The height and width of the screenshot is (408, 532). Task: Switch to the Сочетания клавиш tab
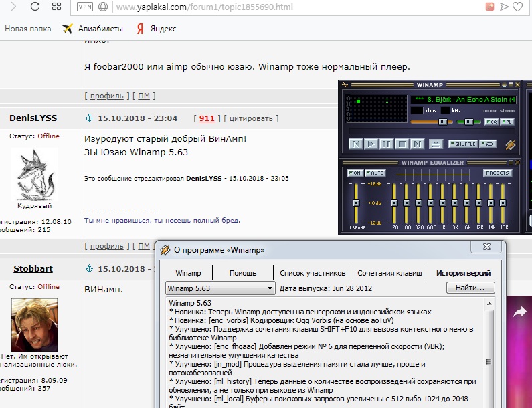point(389,273)
